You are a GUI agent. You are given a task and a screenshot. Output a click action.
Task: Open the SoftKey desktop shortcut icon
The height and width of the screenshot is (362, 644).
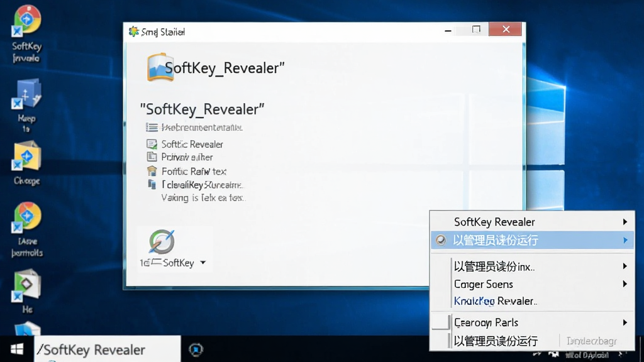tap(26, 21)
